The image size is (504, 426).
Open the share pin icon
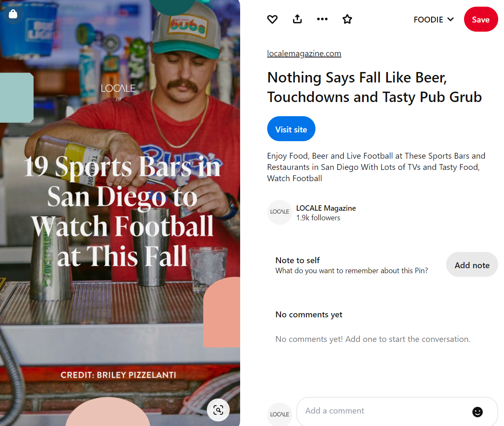297,19
